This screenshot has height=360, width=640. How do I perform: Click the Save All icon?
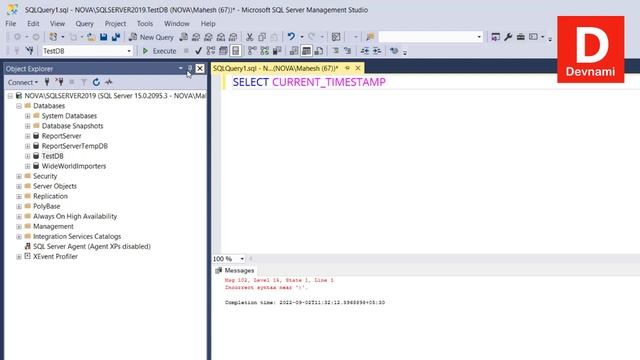tap(116, 37)
